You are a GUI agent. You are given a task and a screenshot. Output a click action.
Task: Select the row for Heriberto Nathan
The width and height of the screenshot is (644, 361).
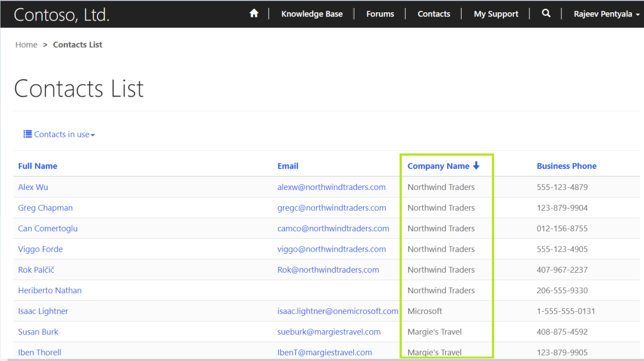50,290
